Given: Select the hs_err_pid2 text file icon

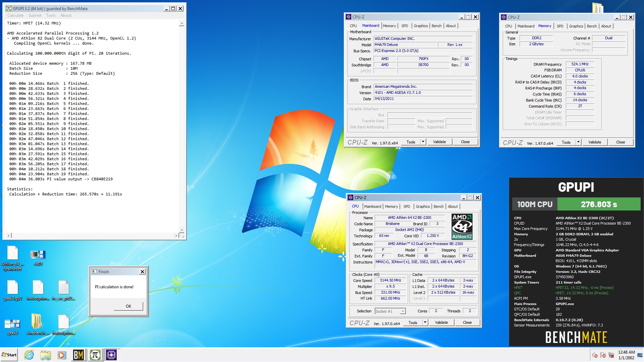Looking at the screenshot, I should pyautogui.click(x=63, y=290).
